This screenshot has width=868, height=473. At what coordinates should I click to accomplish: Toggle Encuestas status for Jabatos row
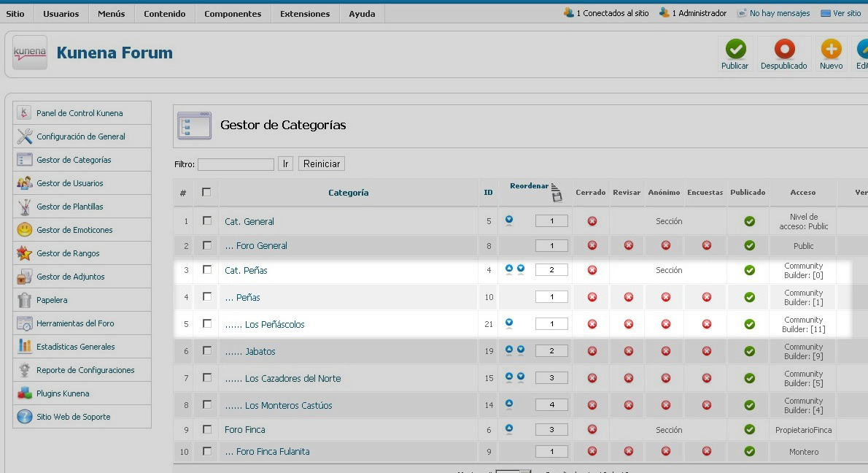(x=706, y=351)
